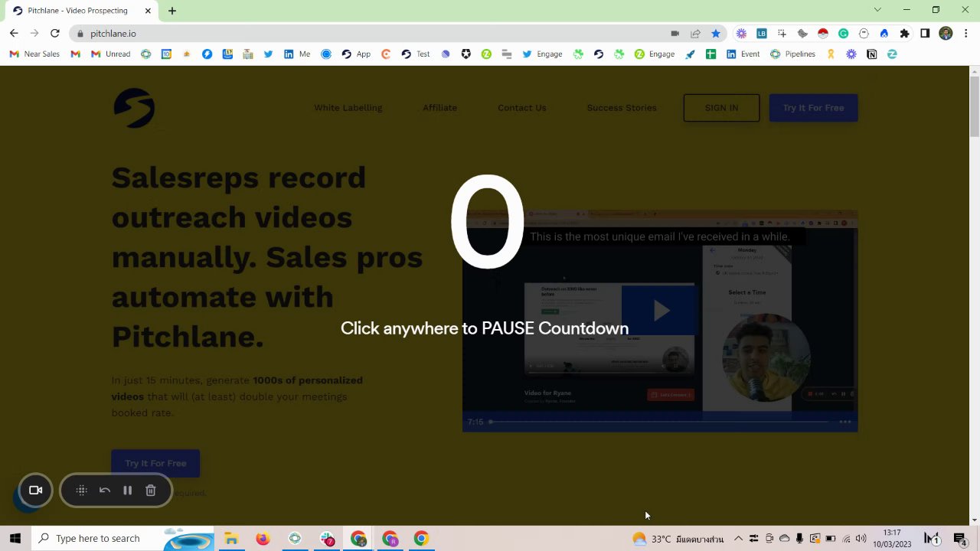The image size is (980, 551).
Task: Open the LinkedIn Event bookmark
Action: (x=743, y=54)
